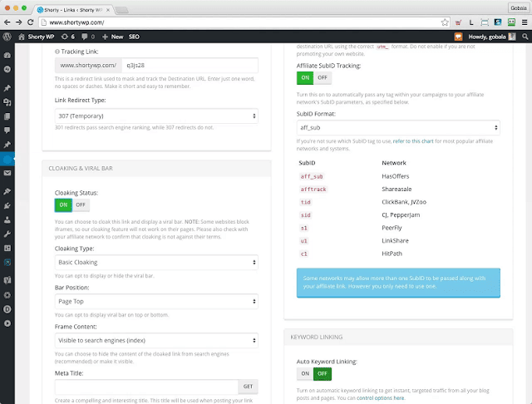Viewport: 532px width, 404px height.
Task: Open the Pages sidebar icon
Action: tap(7, 116)
